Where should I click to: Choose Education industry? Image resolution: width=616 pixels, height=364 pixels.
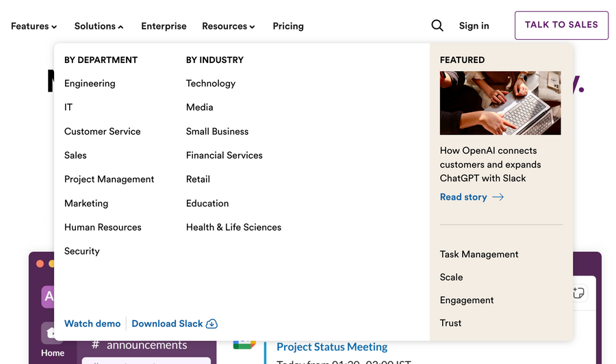[207, 203]
